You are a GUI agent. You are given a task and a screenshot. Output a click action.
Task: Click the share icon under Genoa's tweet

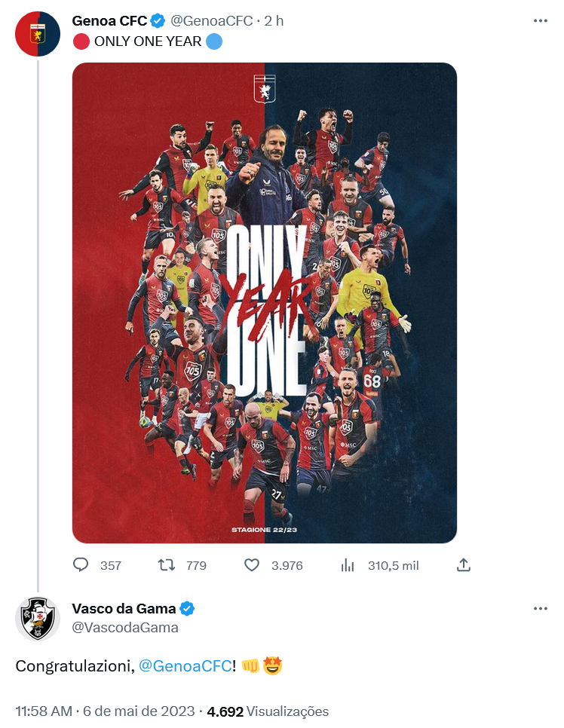coord(464,564)
